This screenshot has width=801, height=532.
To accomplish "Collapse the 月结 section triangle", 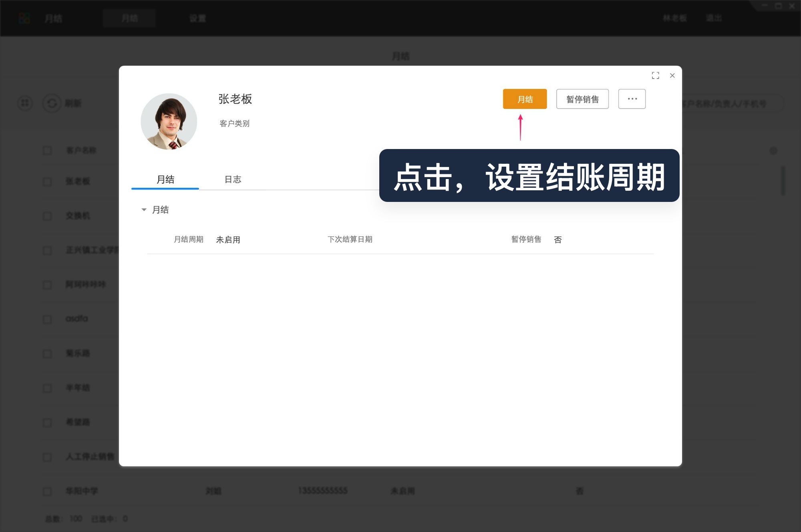I will 144,210.
